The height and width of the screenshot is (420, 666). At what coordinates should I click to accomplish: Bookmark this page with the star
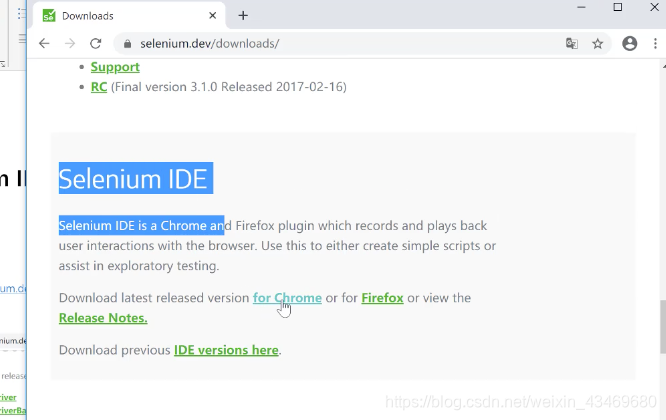click(x=598, y=43)
